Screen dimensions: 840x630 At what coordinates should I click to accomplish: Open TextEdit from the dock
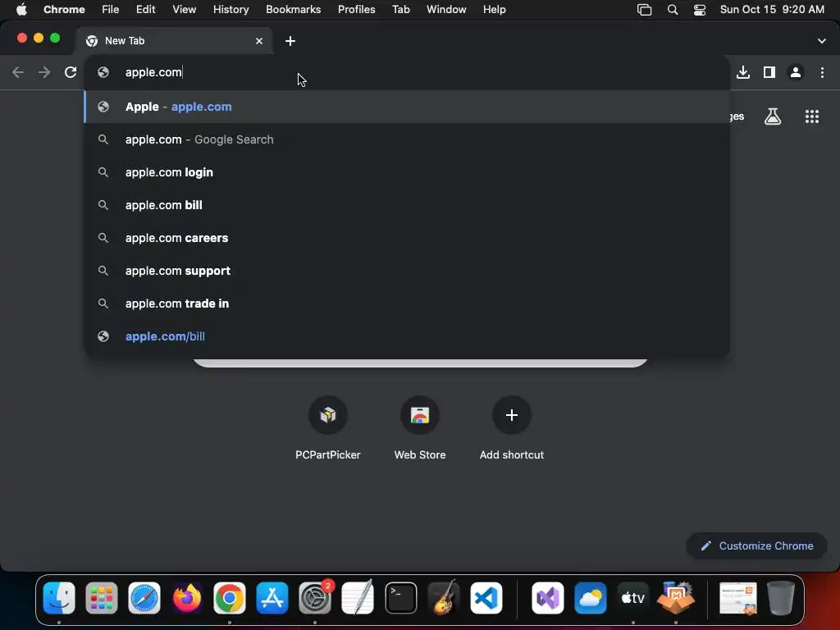(x=358, y=598)
